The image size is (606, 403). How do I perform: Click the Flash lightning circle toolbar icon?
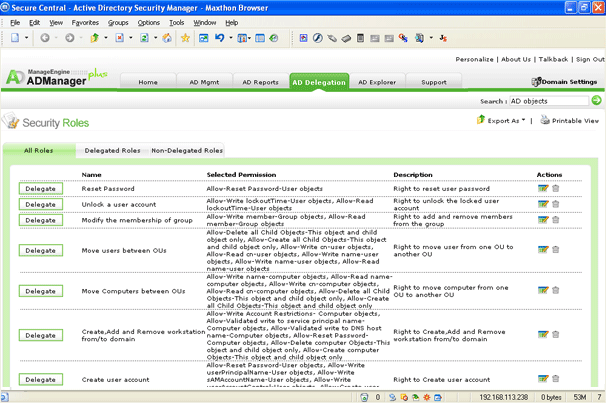pos(318,38)
